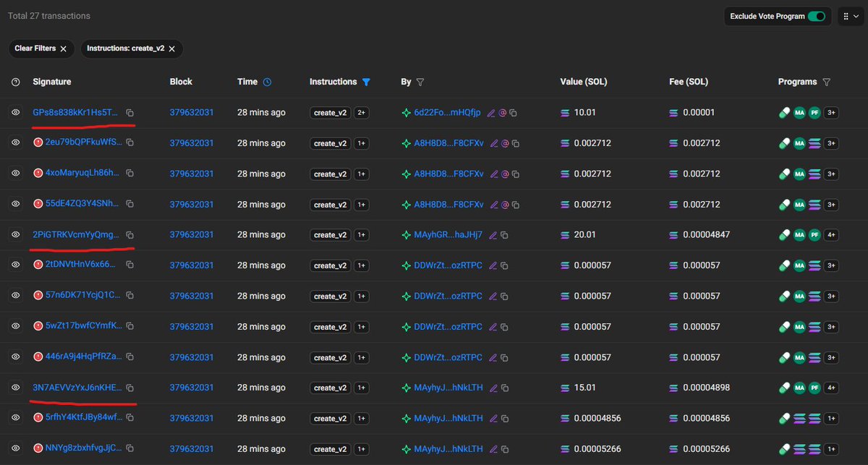Screen dimensions: 868x465
Task: Click the pill program icon on the first row
Action: tap(783, 112)
